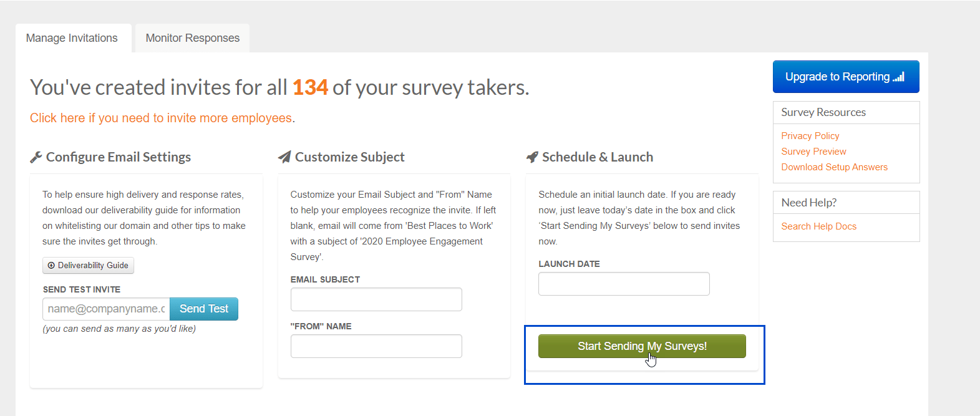Open Search Help Docs
The image size is (980, 416).
(x=818, y=226)
